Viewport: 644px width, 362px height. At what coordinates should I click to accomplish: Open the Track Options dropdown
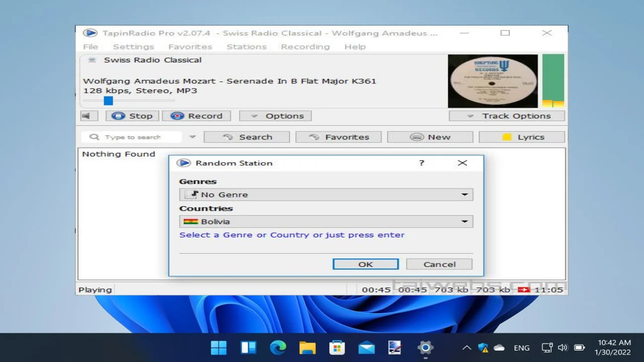(507, 116)
